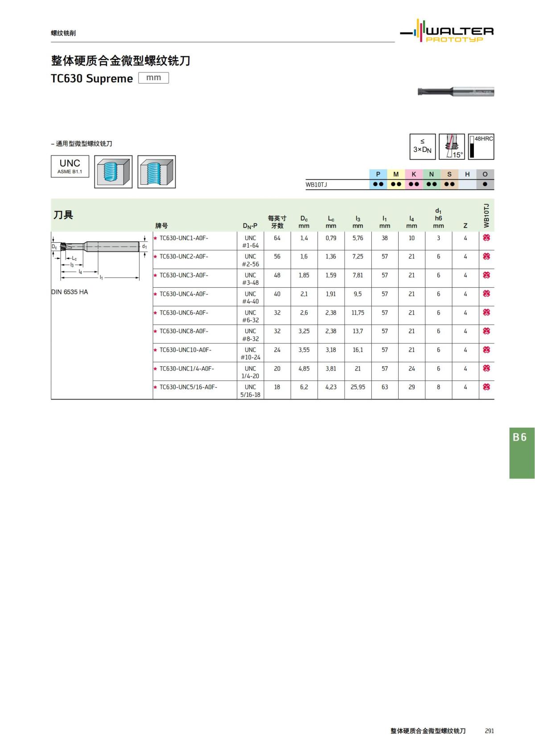535x756 pixels.
Task: Click the UNC #4-40 thread size cell
Action: [250, 298]
